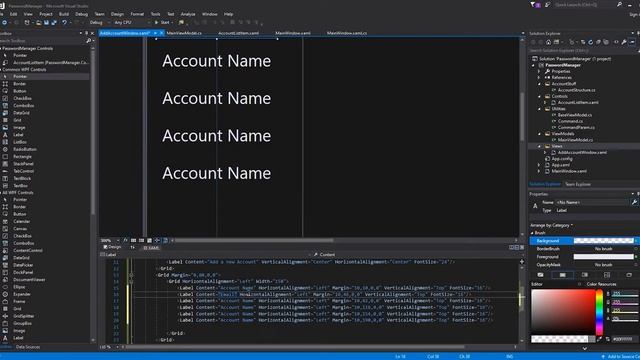
Task: Select the Button control under Common WPF Controls
Action: pyautogui.click(x=19, y=91)
